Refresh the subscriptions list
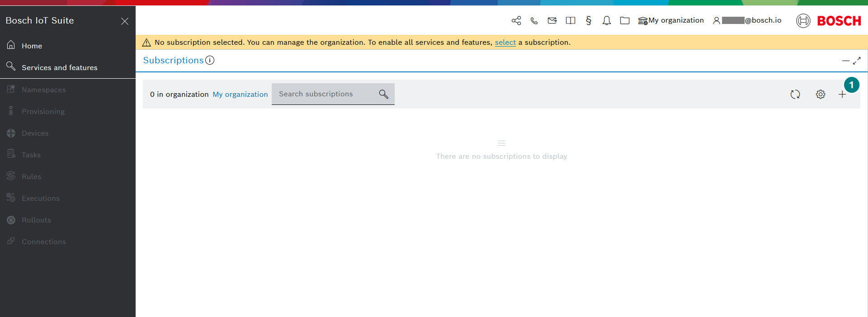 795,94
